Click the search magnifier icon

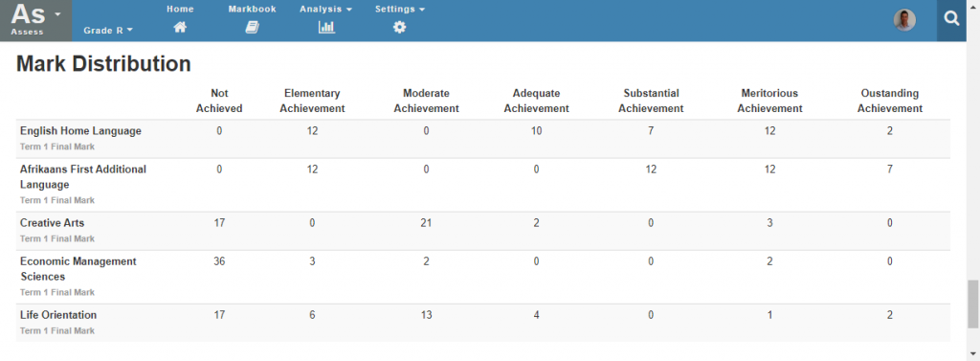click(x=951, y=20)
